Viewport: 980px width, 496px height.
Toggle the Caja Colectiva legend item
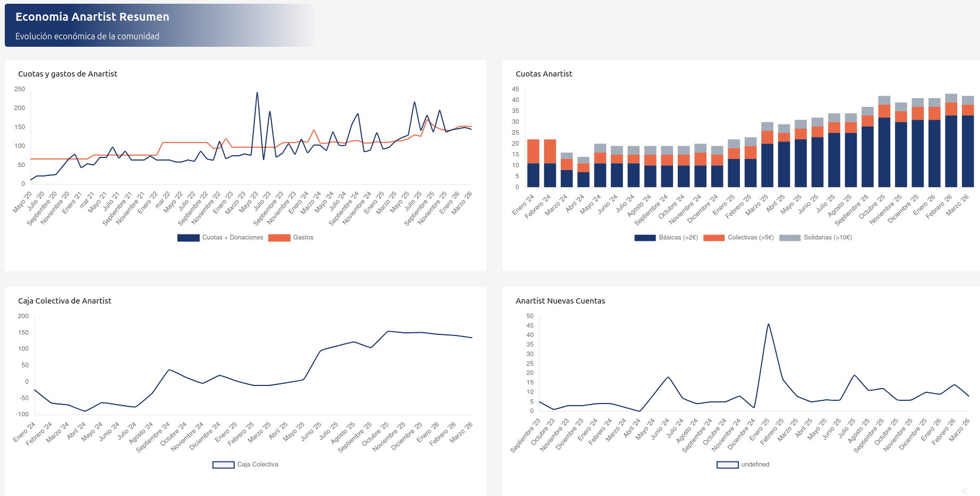point(245,465)
